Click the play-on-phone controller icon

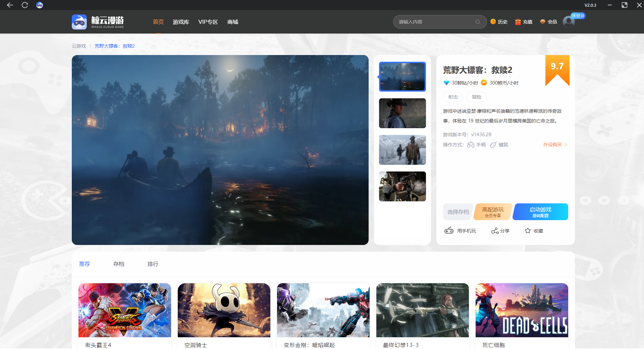[x=449, y=231]
